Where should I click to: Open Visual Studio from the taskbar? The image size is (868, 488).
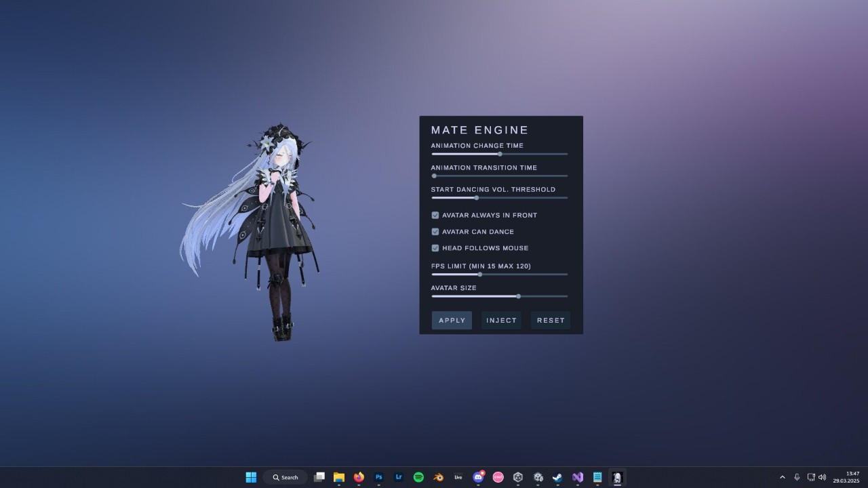577,477
